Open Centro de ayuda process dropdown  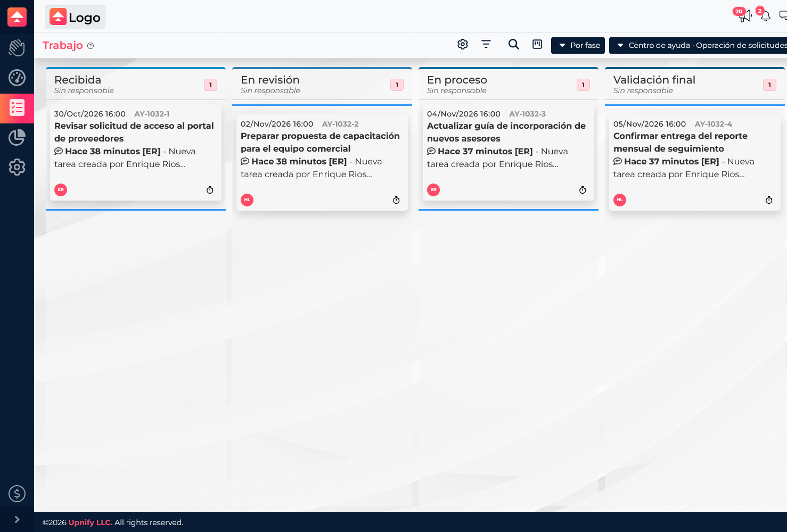(x=698, y=45)
